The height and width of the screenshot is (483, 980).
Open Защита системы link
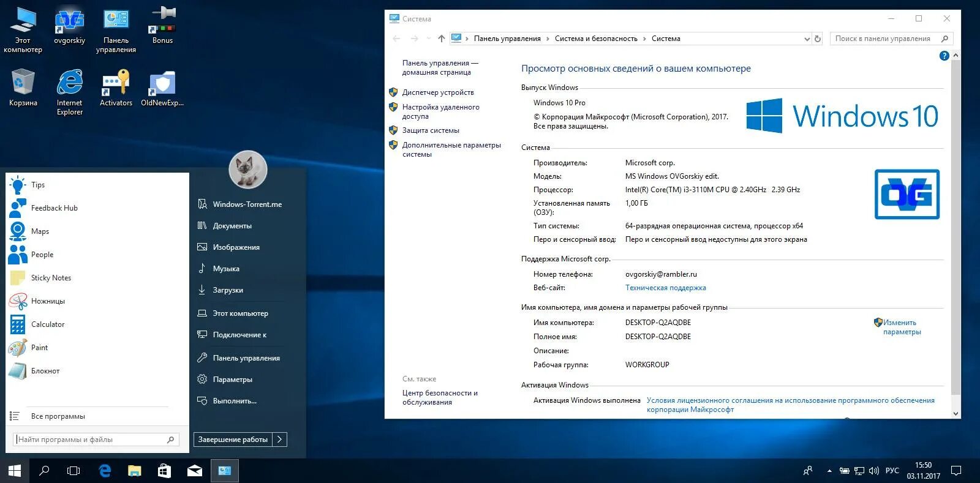[431, 130]
